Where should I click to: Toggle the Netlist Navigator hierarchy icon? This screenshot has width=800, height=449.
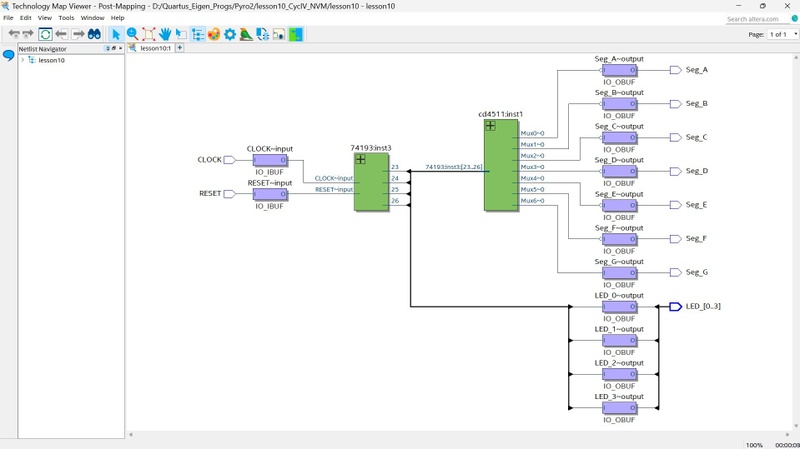pos(197,34)
